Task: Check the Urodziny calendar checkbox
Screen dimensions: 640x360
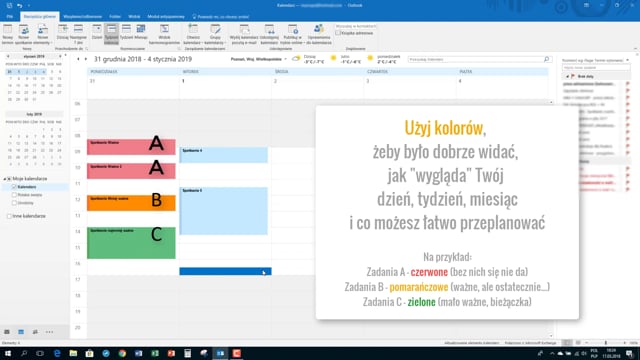Action: tap(14, 203)
